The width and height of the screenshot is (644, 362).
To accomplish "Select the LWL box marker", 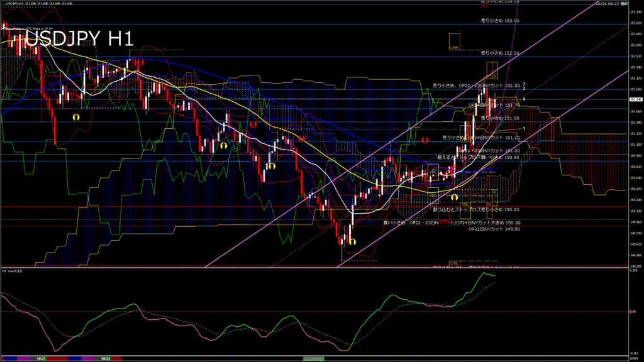I will click(x=453, y=263).
